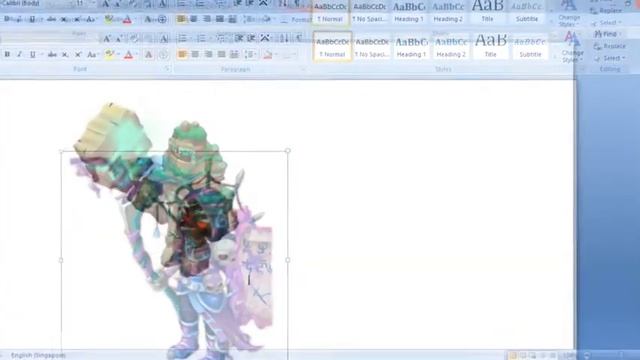Open Change Styles menu

pos(572,48)
